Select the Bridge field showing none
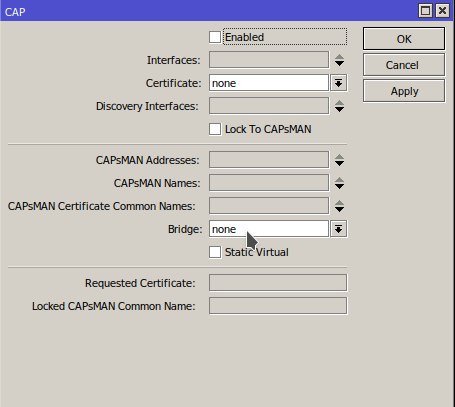 [269, 229]
